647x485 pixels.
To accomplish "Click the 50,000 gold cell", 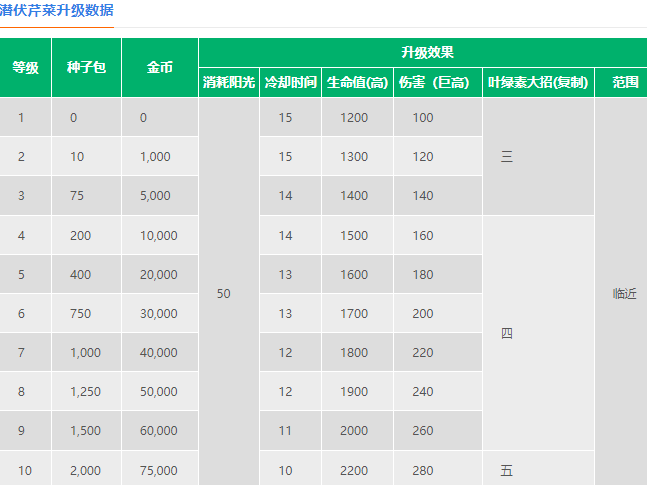I will click(x=160, y=391).
